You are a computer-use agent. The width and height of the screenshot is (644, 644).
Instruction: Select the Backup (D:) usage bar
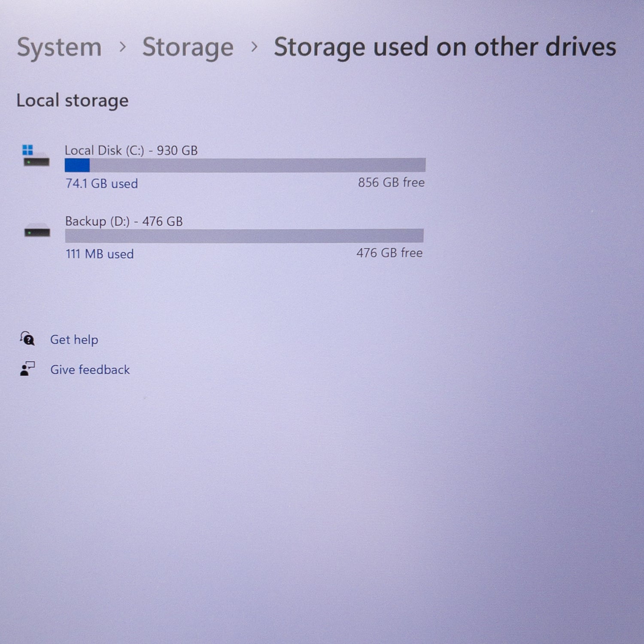(244, 236)
